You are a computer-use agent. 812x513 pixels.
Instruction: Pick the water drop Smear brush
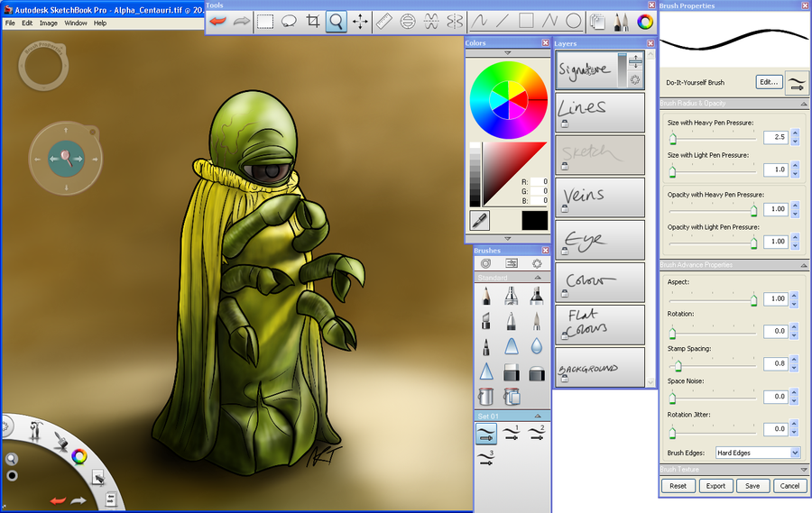tap(537, 346)
